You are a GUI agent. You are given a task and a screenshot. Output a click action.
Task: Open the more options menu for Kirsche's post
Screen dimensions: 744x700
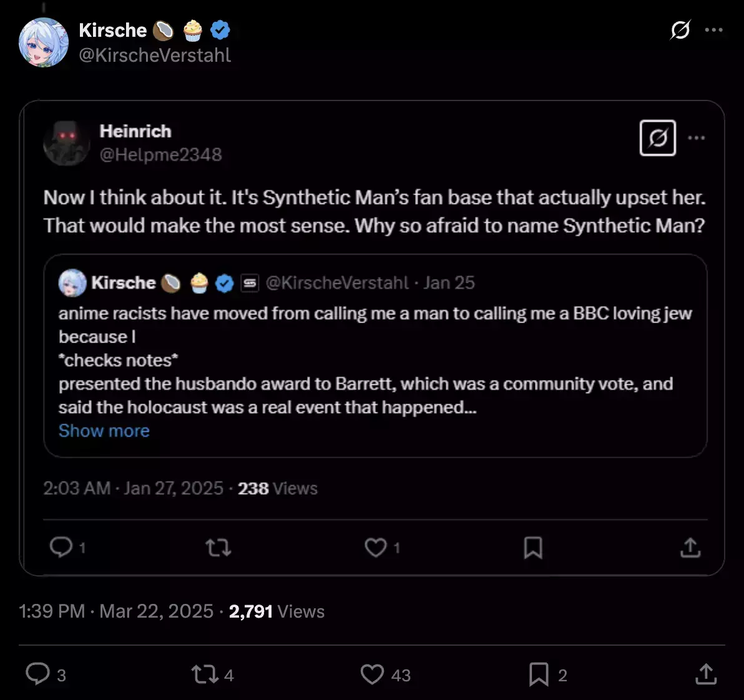click(x=713, y=30)
